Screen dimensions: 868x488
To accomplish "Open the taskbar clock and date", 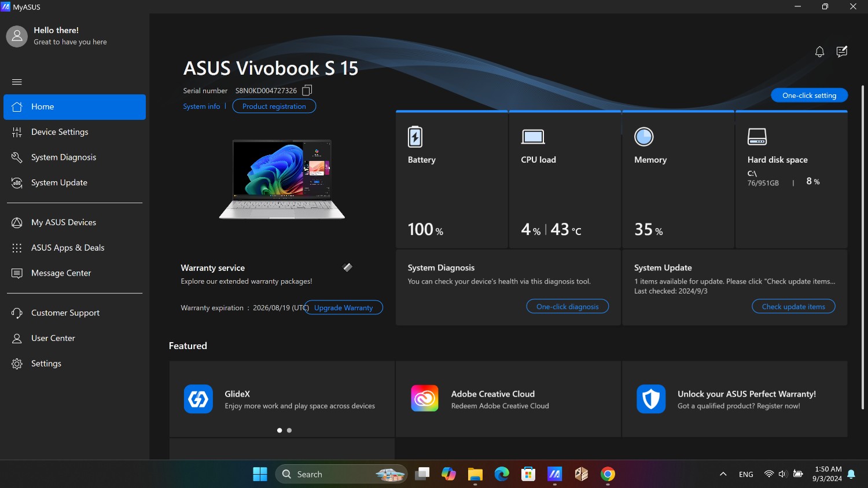I will point(827,474).
